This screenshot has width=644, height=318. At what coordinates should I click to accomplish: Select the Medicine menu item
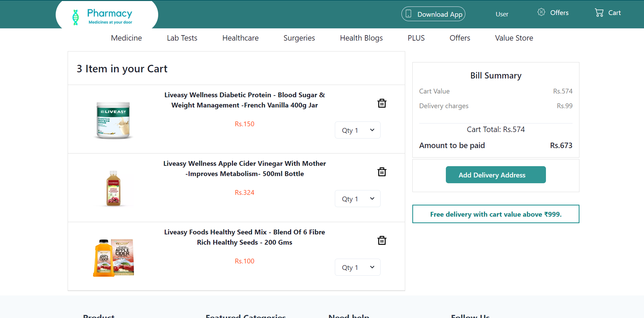pos(126,38)
